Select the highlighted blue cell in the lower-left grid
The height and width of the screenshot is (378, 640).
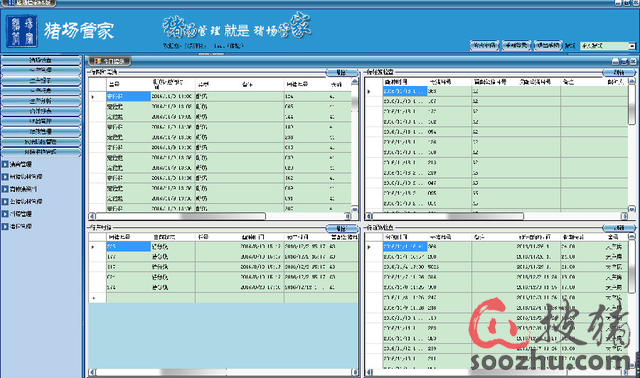tap(129, 247)
